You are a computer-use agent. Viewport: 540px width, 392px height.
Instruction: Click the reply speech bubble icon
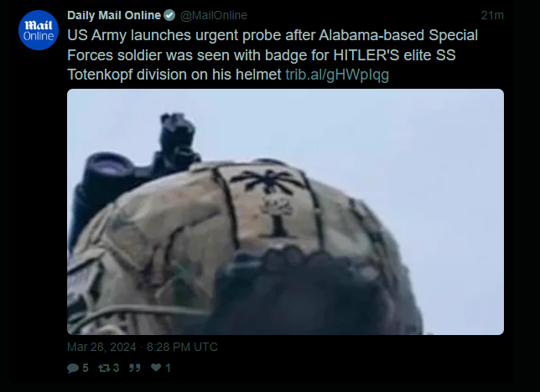coord(73,368)
